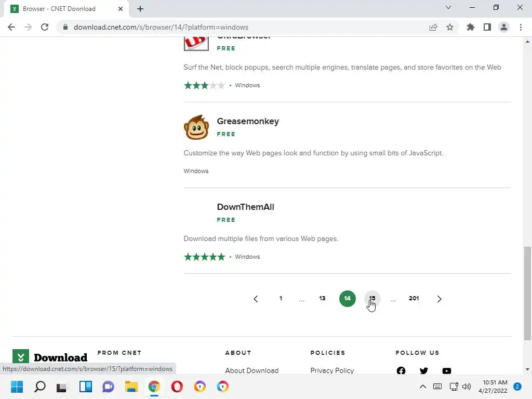The image size is (532, 399).
Task: Click DownThemAll five-star rating
Action: (x=204, y=257)
